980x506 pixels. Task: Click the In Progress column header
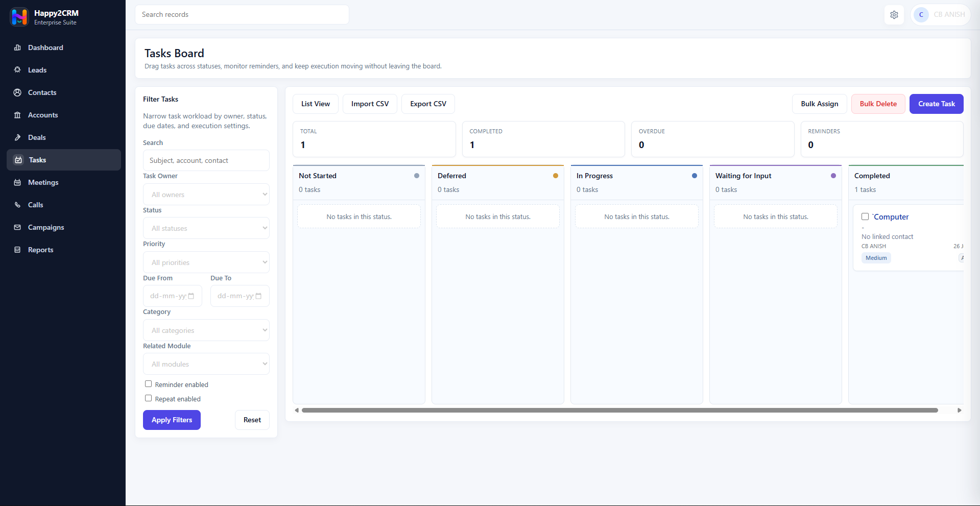point(637,182)
